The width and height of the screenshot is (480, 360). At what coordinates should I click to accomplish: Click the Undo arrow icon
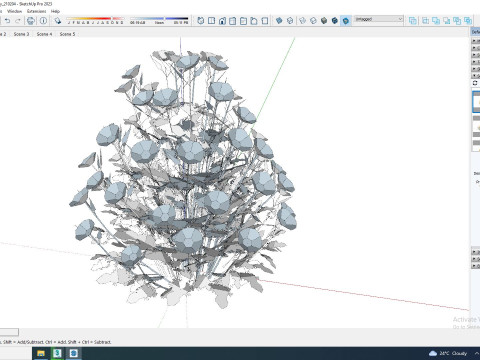(7, 21)
